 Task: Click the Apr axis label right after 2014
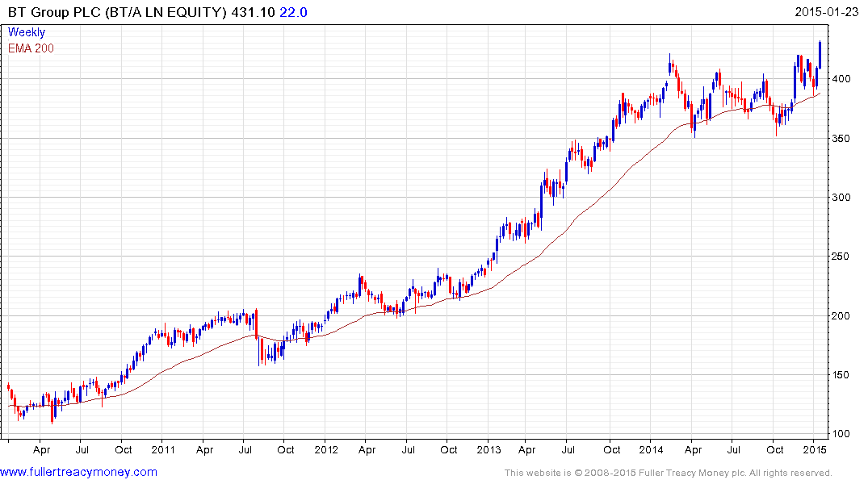coord(693,449)
